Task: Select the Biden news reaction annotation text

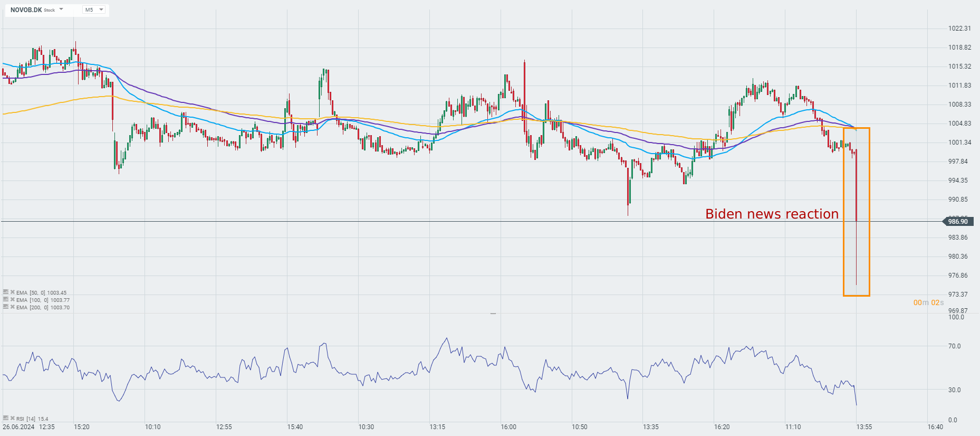Action: (x=772, y=214)
